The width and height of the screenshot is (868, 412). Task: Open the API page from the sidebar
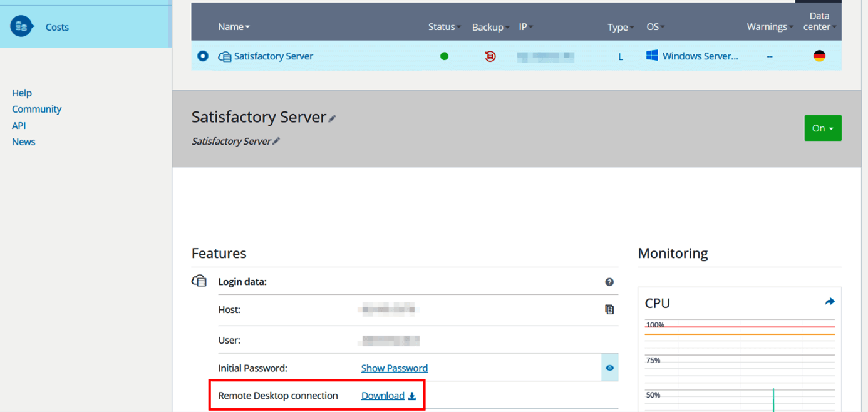[19, 125]
